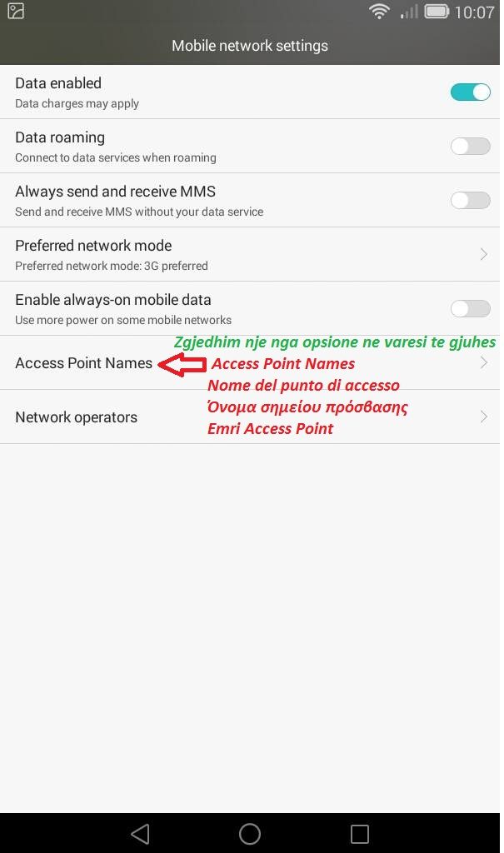Click the red arrow pointing at Access Point Names
Image resolution: width=504 pixels, height=853 pixels.
[182, 364]
